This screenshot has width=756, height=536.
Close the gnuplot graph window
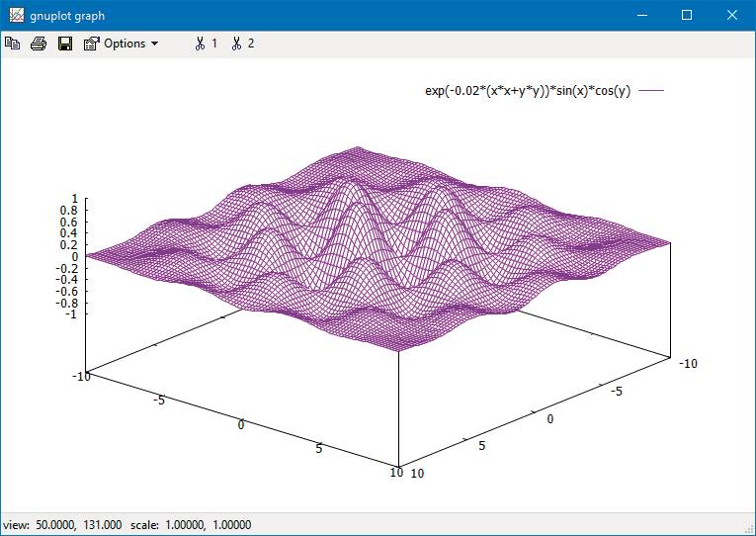(732, 16)
